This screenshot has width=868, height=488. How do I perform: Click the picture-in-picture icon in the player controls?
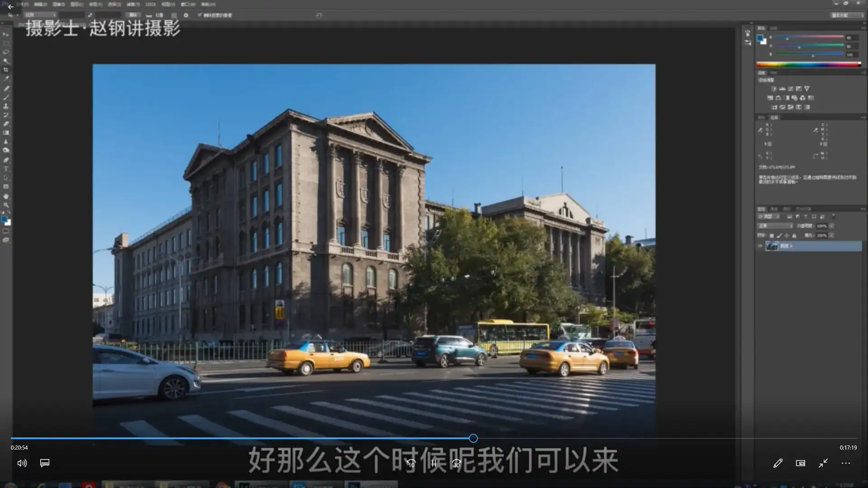(800, 463)
